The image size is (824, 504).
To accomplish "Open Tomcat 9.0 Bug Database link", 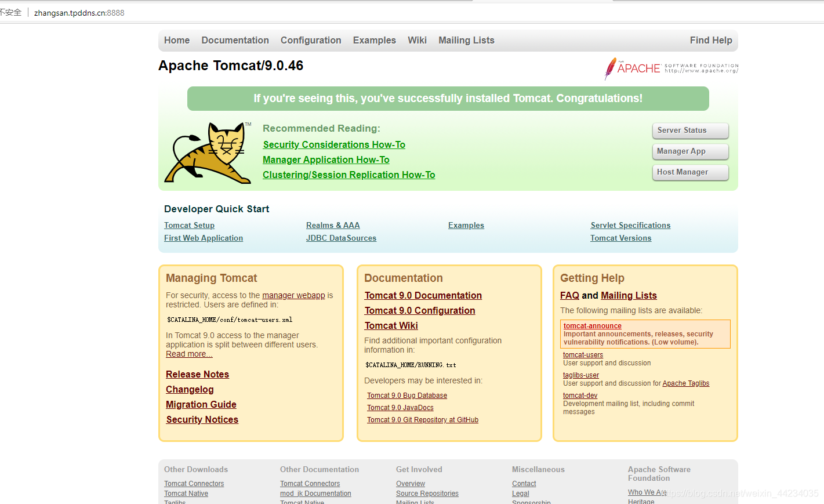I will pos(407,396).
